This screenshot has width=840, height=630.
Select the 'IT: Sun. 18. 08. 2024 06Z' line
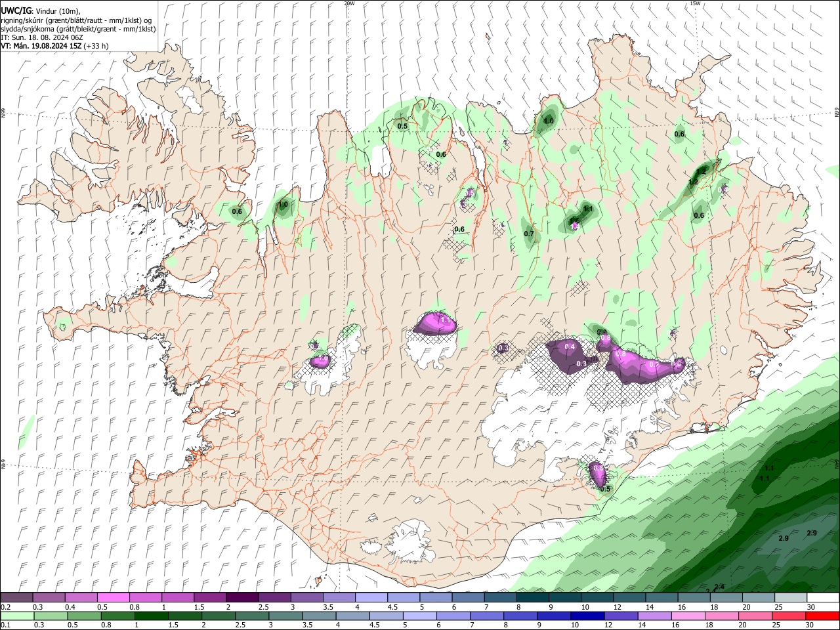(x=42, y=37)
